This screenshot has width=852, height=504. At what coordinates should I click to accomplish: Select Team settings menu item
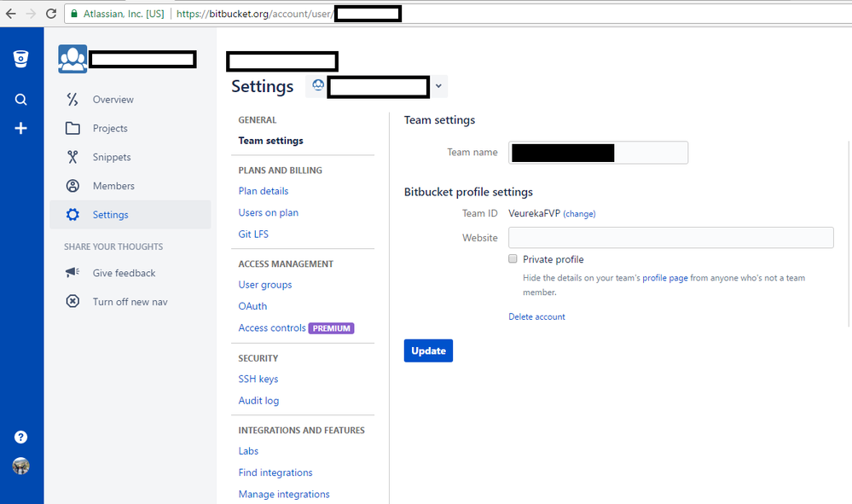click(x=270, y=141)
